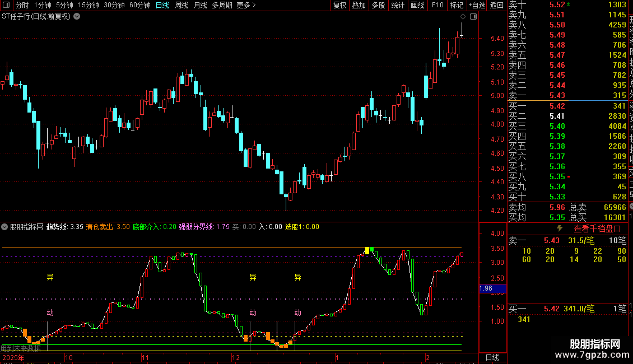
Task: Click the 标记 mark button
Action: click(457, 5)
